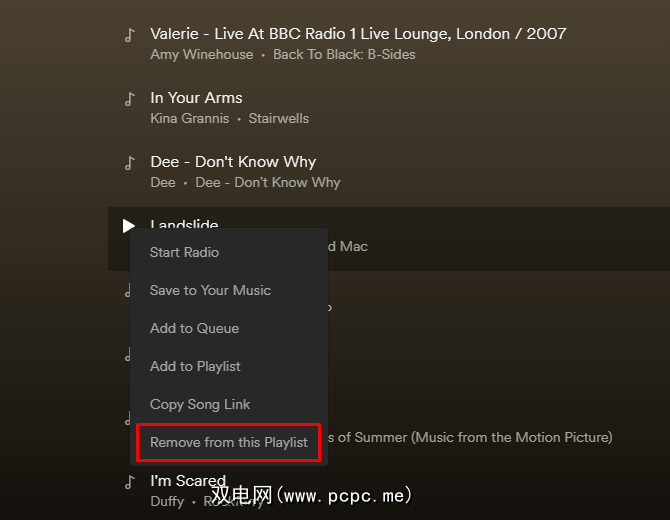Image resolution: width=670 pixels, height=520 pixels.
Task: Select Remove from this Playlist
Action: tap(229, 442)
